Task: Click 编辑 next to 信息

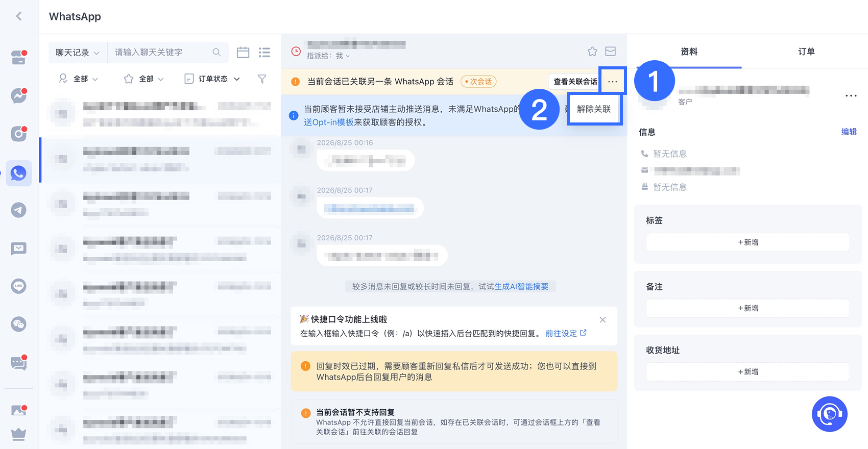Action: pyautogui.click(x=849, y=132)
